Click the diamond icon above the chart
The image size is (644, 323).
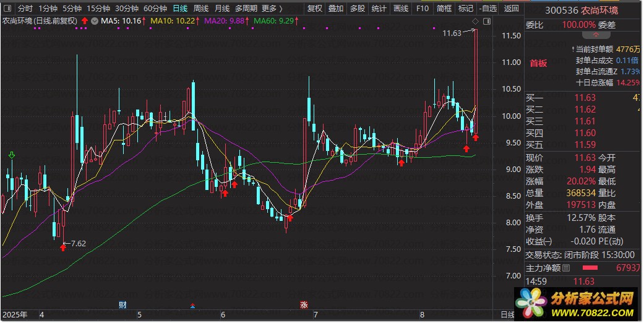[x=475, y=21]
